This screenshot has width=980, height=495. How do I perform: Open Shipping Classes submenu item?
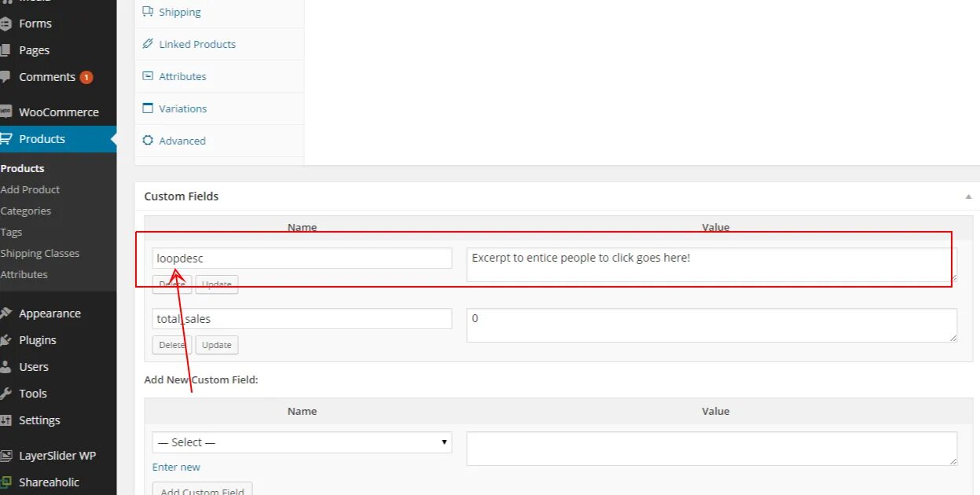click(40, 253)
